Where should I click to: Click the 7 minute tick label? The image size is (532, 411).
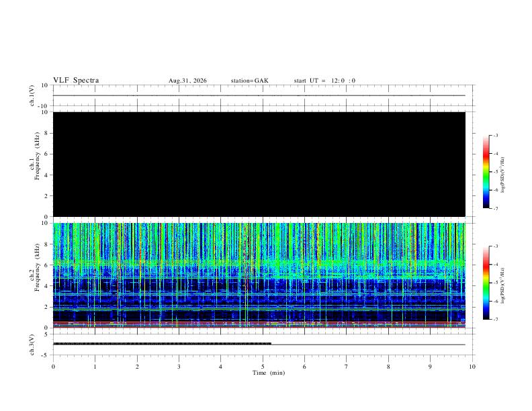(x=347, y=367)
